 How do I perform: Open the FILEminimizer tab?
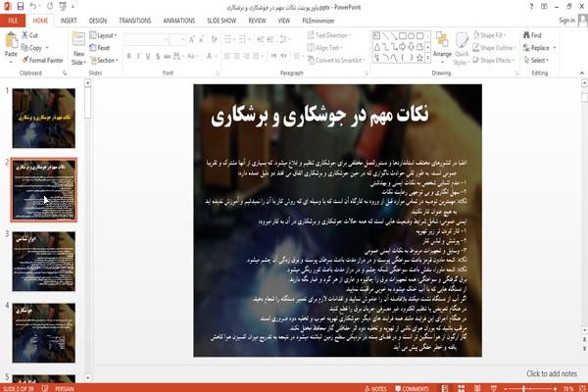tap(318, 21)
